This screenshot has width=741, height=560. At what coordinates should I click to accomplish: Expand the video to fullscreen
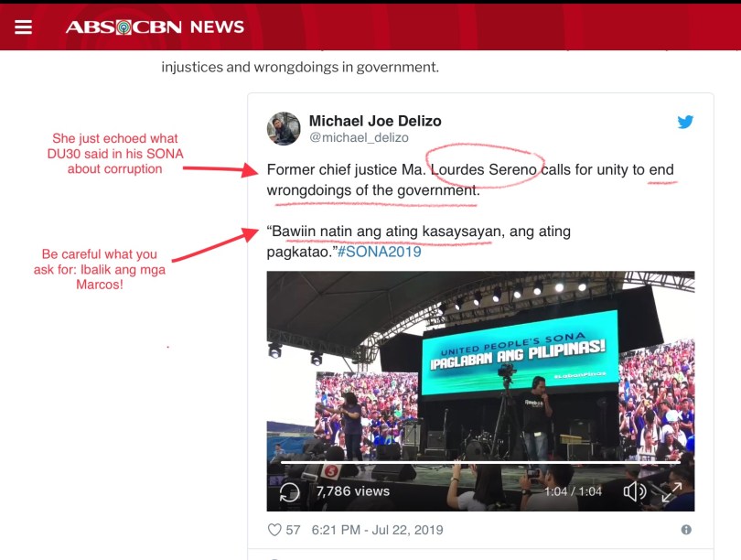click(x=672, y=492)
